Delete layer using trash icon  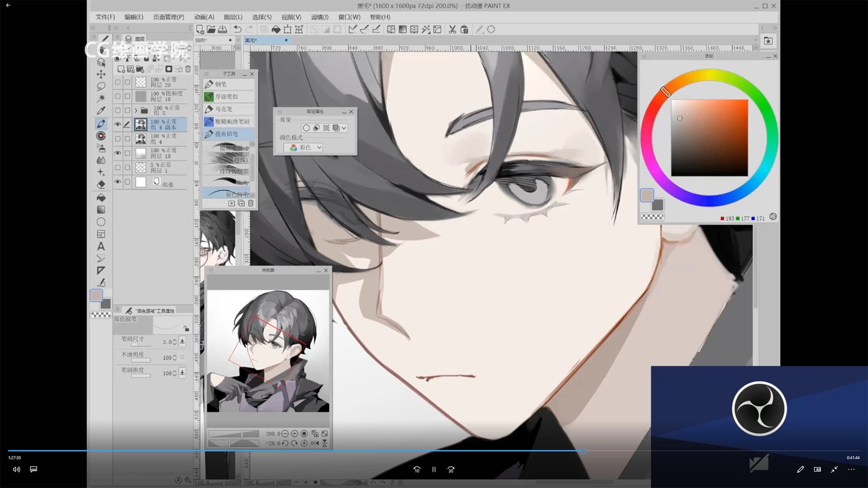point(188,69)
